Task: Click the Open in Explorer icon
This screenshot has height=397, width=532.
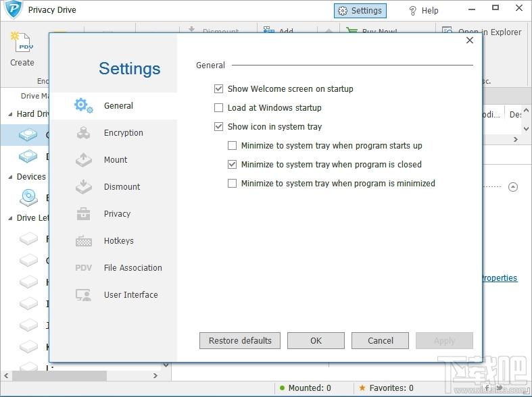Action: pyautogui.click(x=448, y=31)
